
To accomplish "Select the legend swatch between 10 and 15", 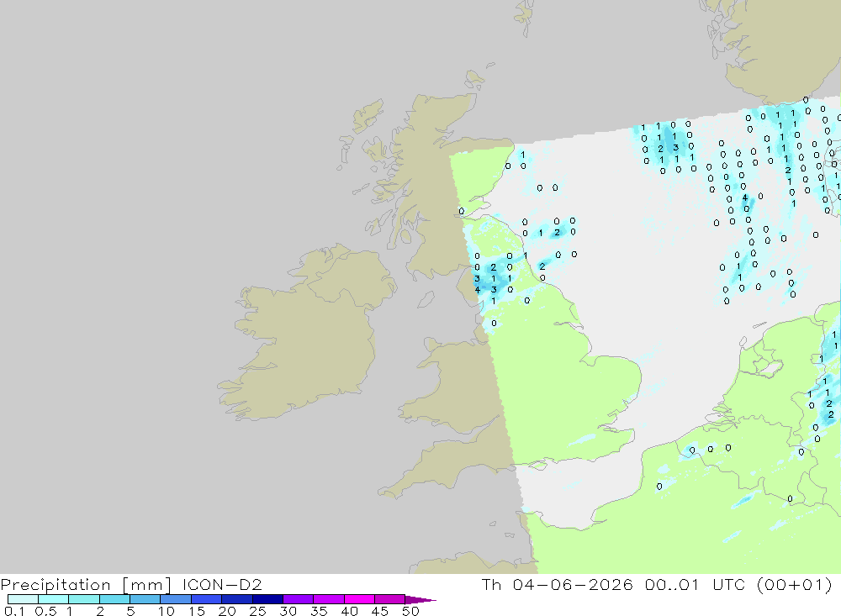I will pyautogui.click(x=176, y=599).
